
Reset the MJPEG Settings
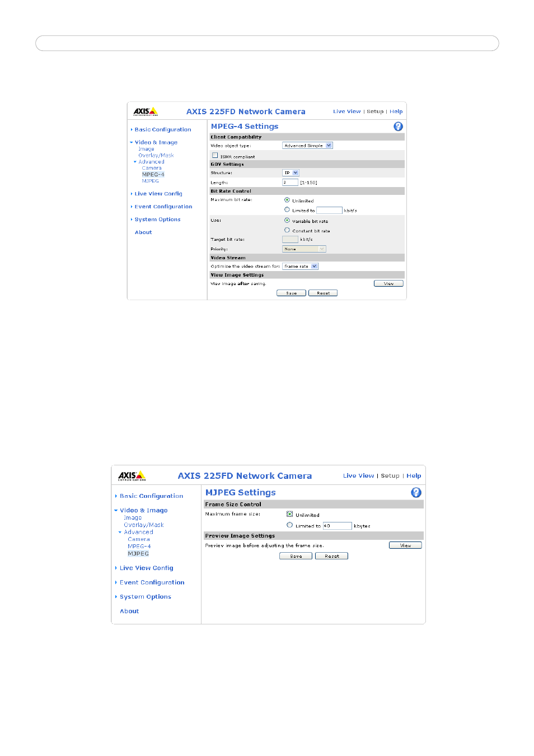[x=332, y=556]
